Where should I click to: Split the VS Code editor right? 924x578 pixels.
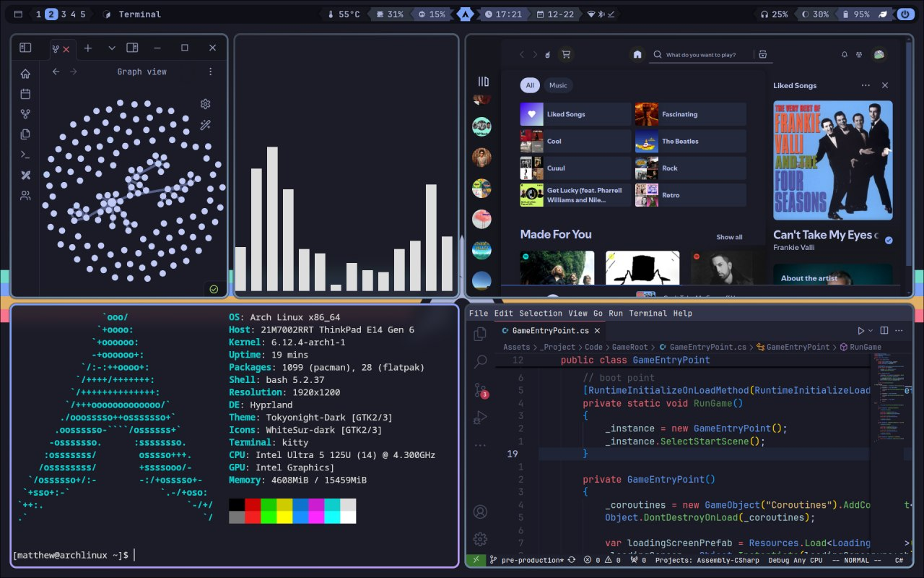[x=885, y=330]
